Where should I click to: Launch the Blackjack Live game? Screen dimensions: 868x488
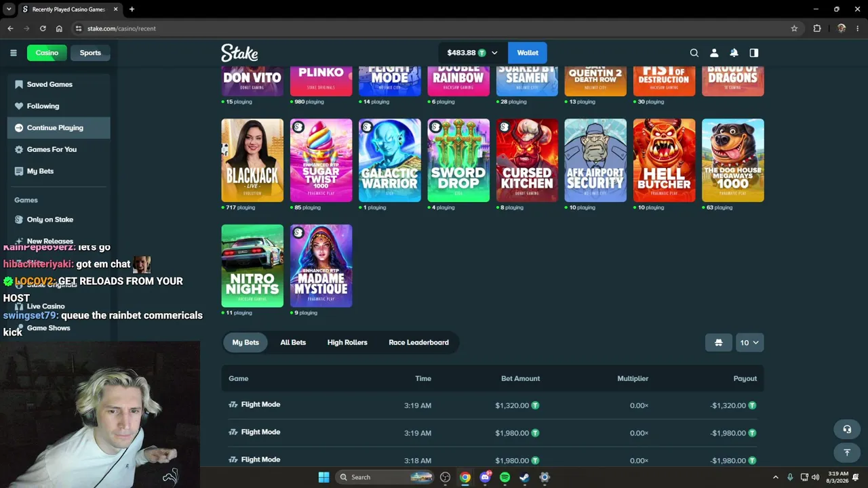pos(252,161)
